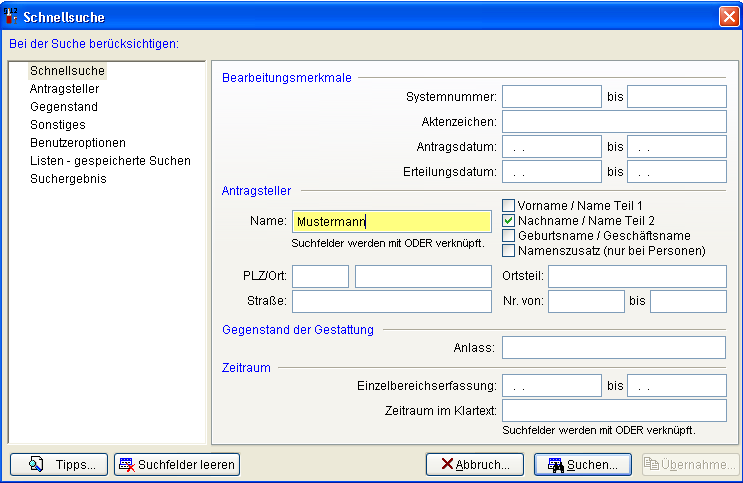Click the Schnellsuche title bar app icon
Screen dimensions: 743x483
pyautogui.click(x=12, y=16)
